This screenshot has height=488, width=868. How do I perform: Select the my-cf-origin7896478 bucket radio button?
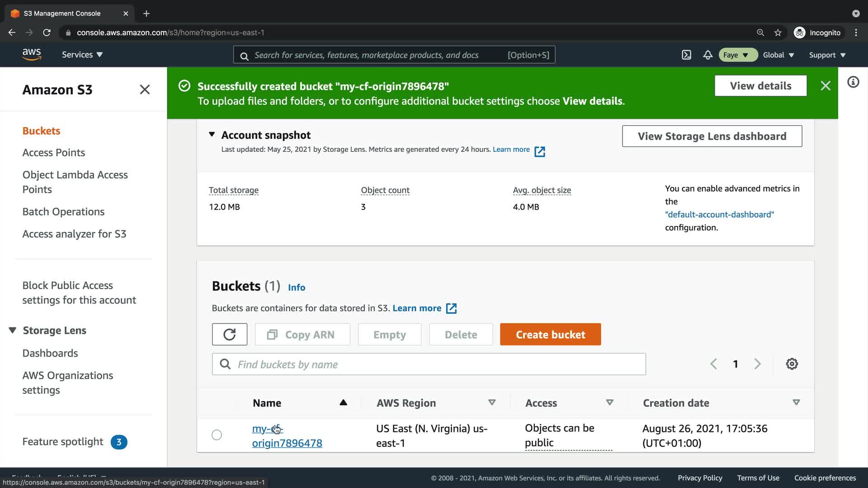tap(217, 435)
